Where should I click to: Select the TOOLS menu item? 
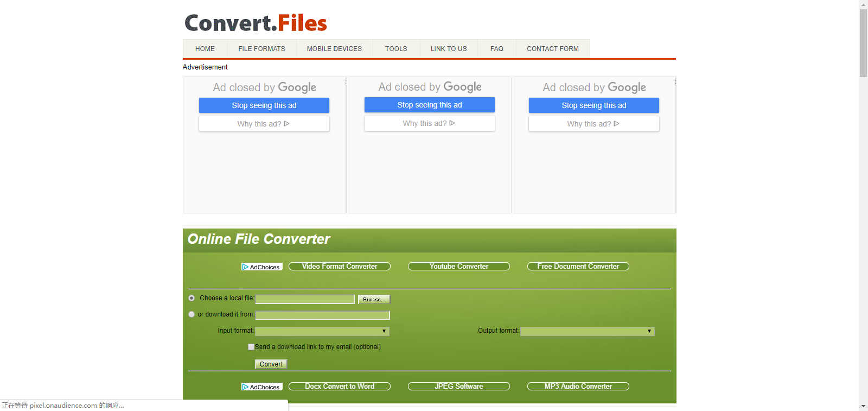(396, 49)
